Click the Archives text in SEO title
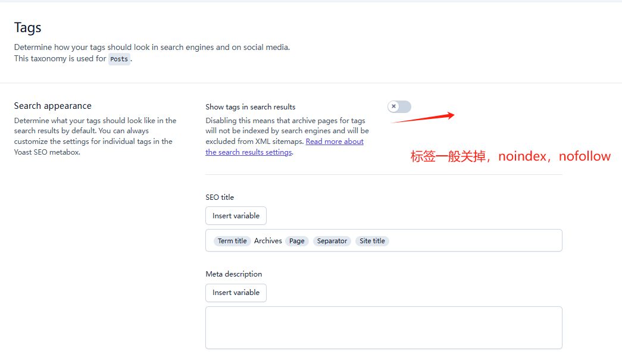This screenshot has height=364, width=622. click(x=268, y=241)
